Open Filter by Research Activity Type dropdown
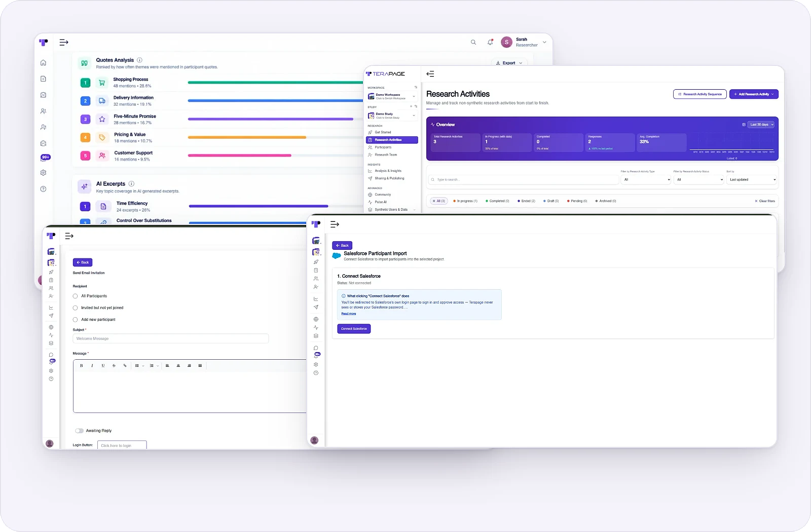This screenshot has width=811, height=532. (x=646, y=179)
